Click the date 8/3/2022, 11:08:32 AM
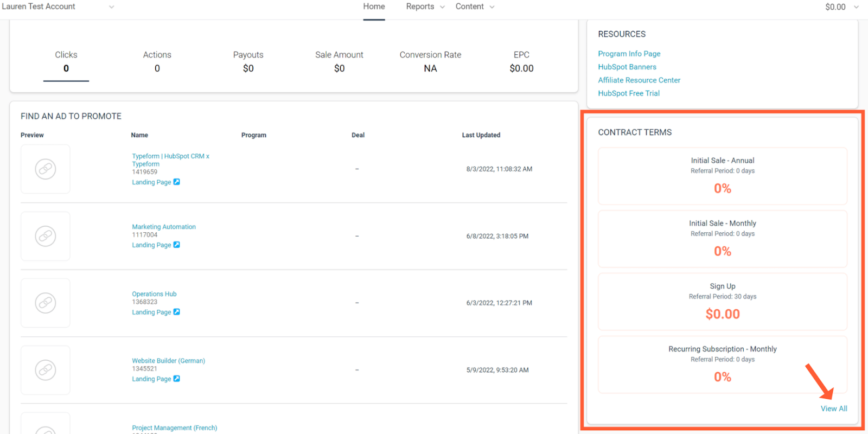Viewport: 868px width, 434px height. coord(499,169)
